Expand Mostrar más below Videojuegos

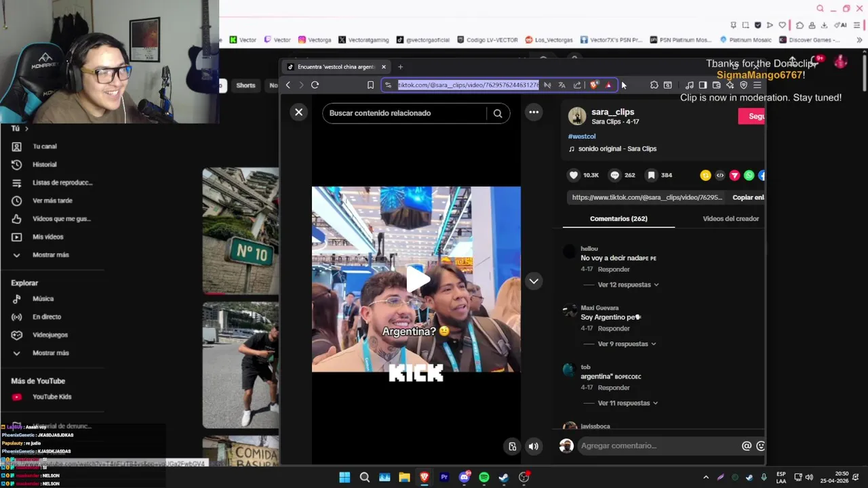point(51,353)
